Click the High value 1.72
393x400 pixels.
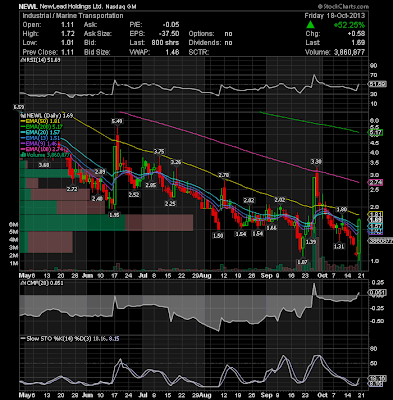pos(68,34)
